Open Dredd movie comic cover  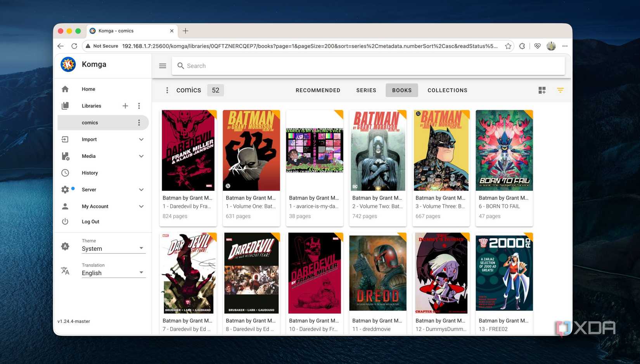(378, 273)
